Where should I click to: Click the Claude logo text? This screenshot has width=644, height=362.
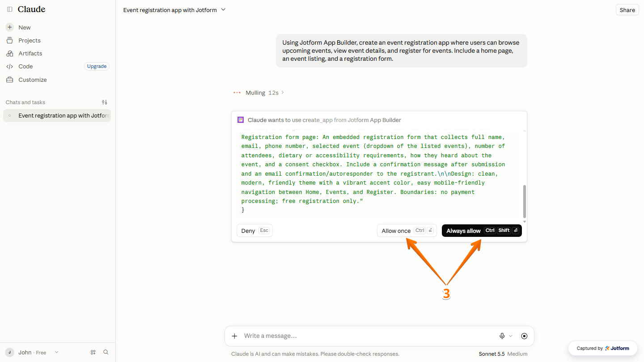click(x=31, y=9)
